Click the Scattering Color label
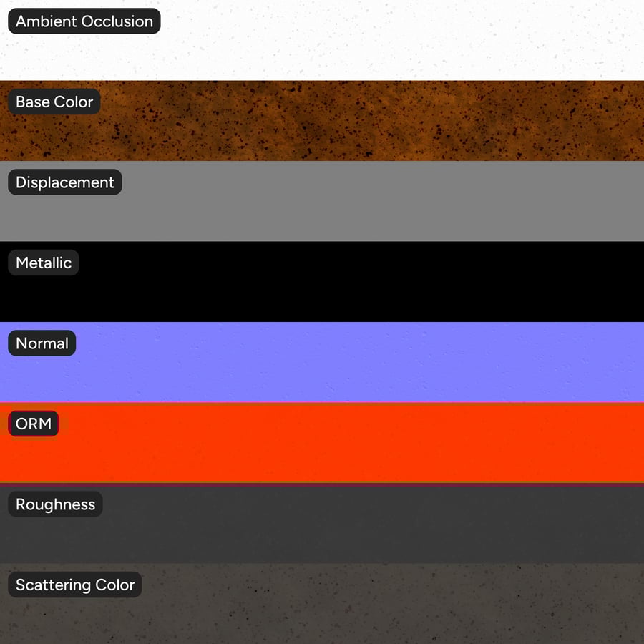This screenshot has width=644, height=644. pyautogui.click(x=75, y=585)
